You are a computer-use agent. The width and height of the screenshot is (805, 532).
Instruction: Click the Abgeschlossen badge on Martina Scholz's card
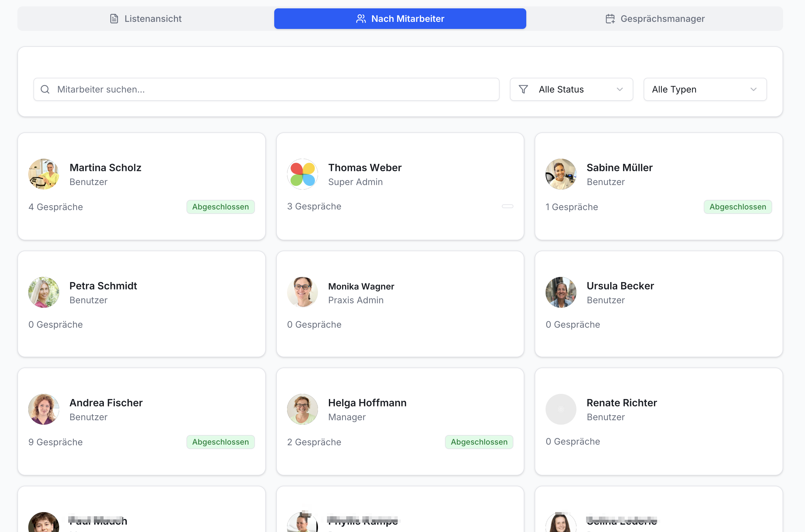[220, 207]
